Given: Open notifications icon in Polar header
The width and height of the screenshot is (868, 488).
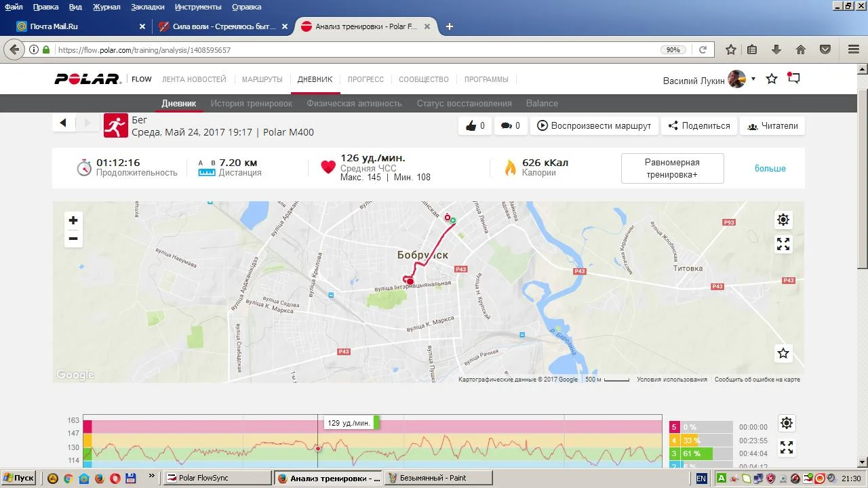Looking at the screenshot, I should click(x=793, y=78).
